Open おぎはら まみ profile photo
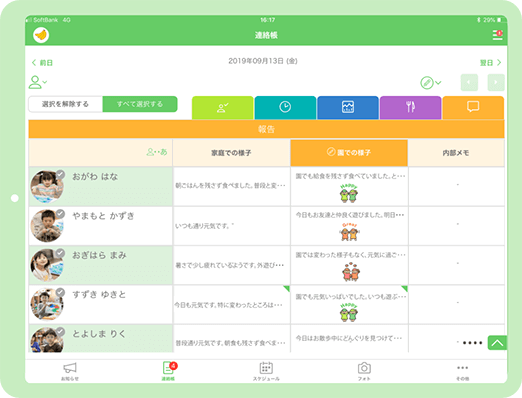522x398 pixels. [x=47, y=265]
